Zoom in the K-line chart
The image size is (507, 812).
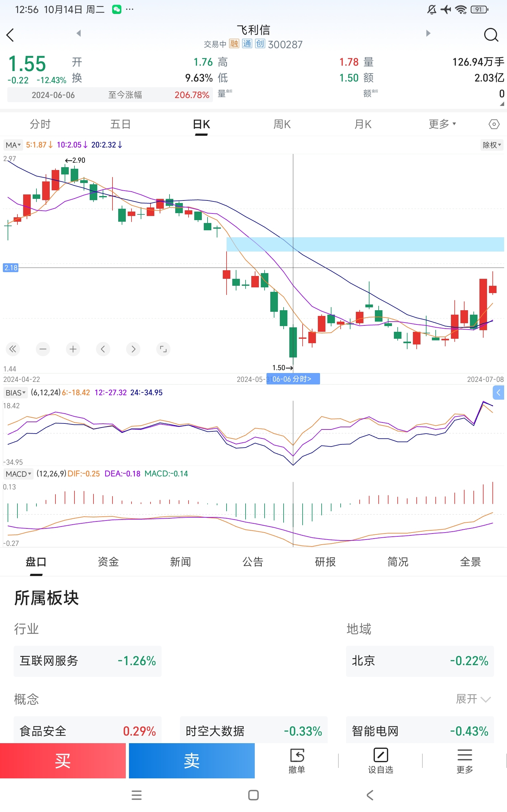(x=73, y=349)
